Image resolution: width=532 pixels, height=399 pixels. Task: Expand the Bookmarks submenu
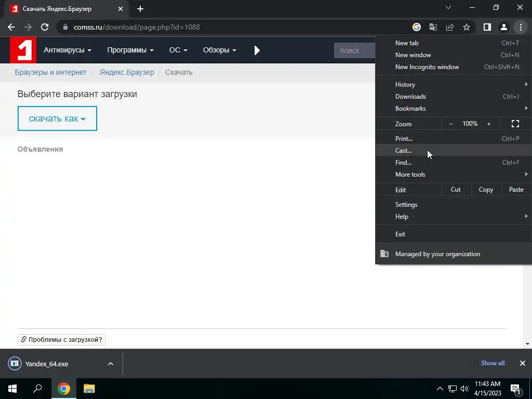(x=453, y=109)
